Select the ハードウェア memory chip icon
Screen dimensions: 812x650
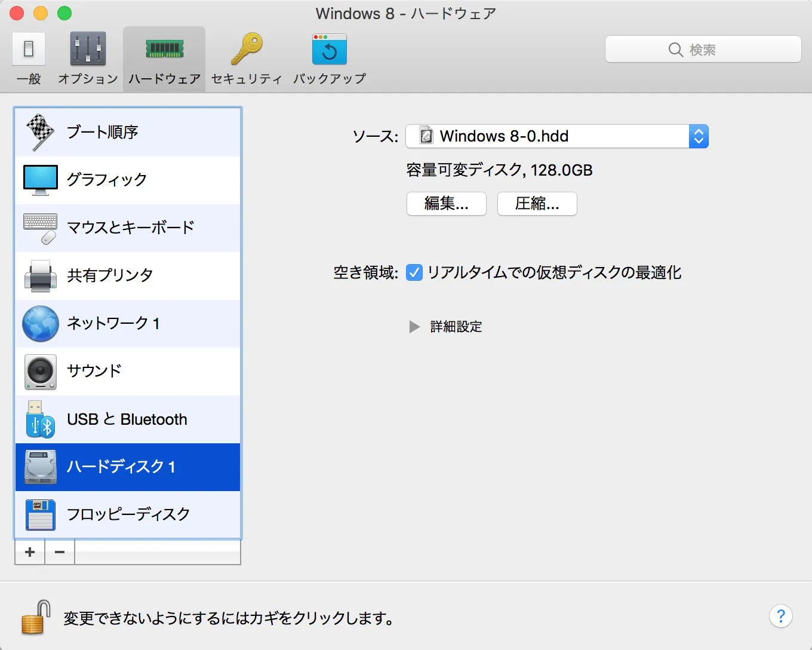click(x=165, y=48)
